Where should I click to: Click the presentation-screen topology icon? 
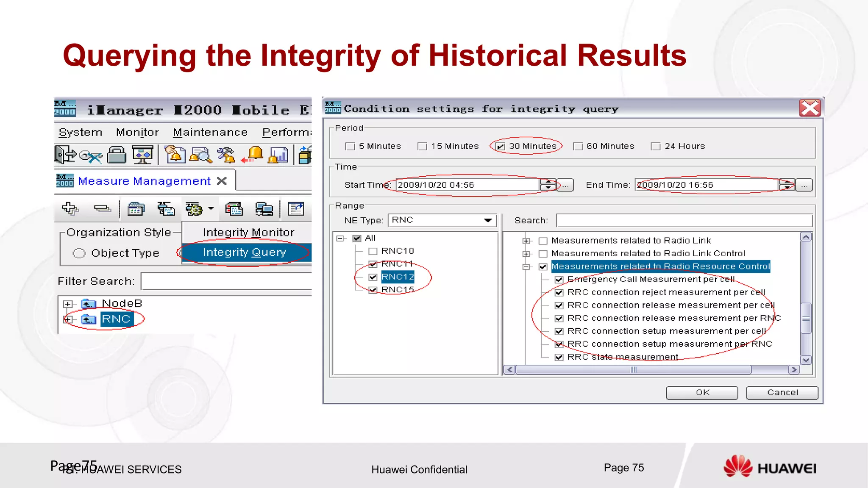(142, 155)
